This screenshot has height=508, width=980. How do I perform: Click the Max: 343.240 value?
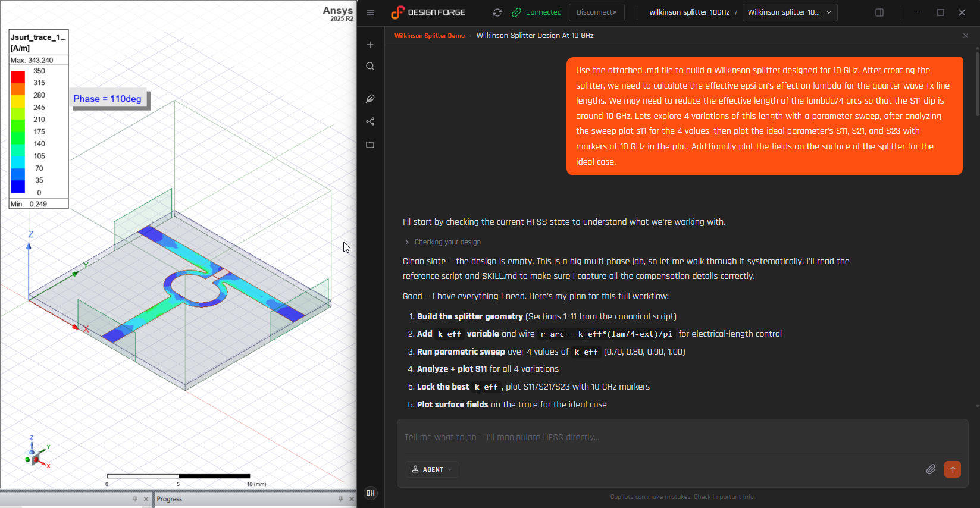(x=32, y=61)
